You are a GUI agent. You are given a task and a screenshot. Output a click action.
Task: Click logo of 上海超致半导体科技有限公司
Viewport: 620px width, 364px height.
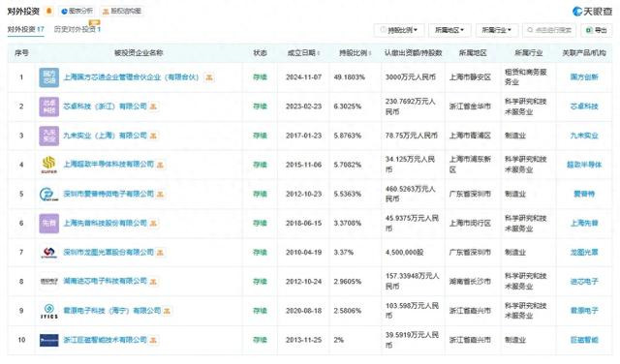(x=49, y=165)
